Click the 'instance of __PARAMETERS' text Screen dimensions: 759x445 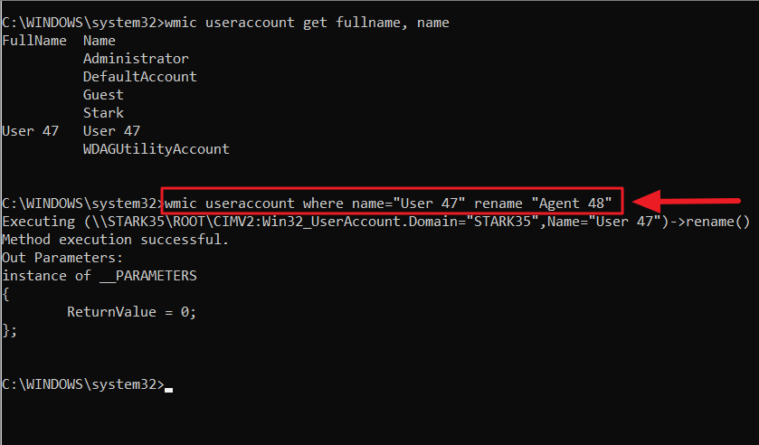coord(99,275)
